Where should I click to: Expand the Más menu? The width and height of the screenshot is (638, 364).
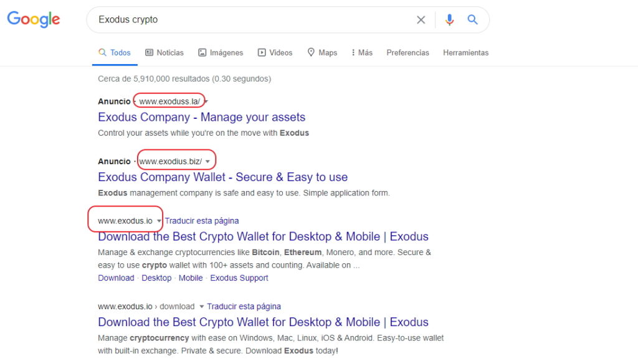click(362, 53)
